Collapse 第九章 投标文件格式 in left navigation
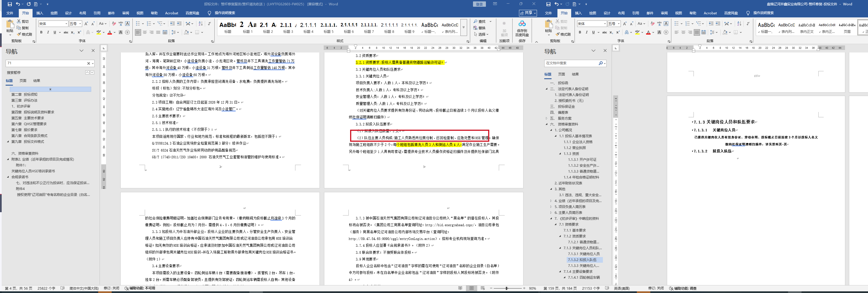This screenshot has height=293, width=868. (8, 142)
